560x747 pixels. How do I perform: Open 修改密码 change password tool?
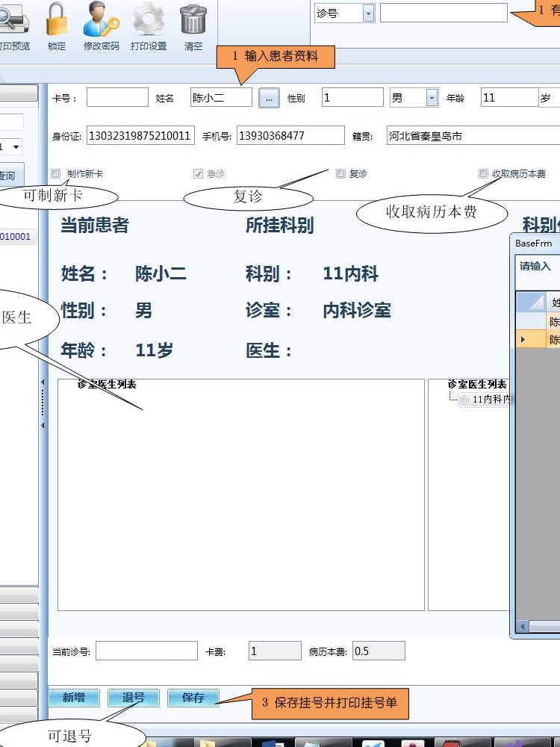coord(101,26)
